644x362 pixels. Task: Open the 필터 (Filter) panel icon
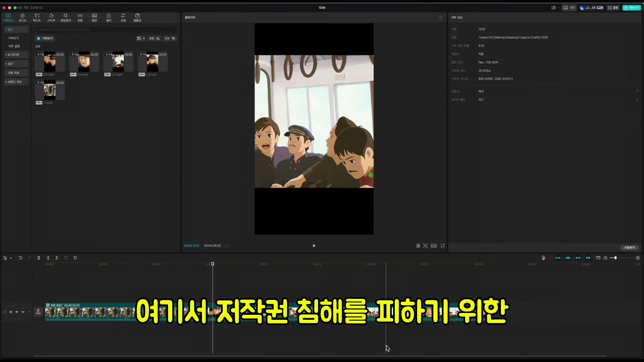(109, 18)
